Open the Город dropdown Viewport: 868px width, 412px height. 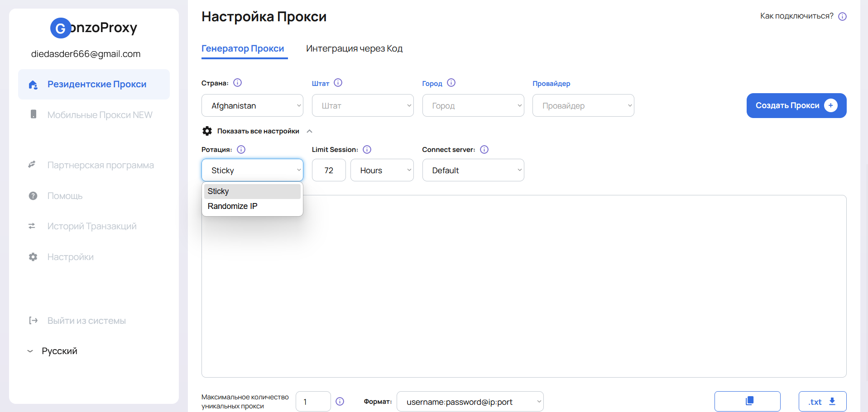coord(473,105)
